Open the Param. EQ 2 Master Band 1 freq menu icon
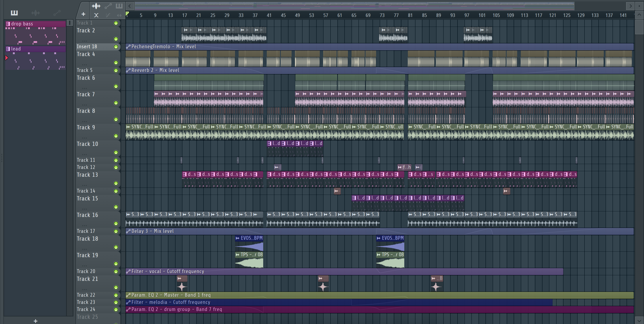This screenshot has width=644, height=324. point(128,295)
